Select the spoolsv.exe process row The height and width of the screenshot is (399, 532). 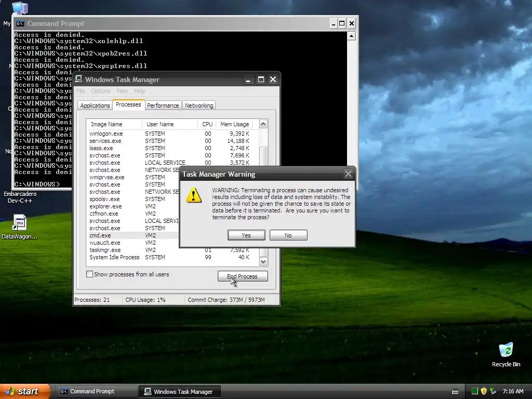point(133,199)
